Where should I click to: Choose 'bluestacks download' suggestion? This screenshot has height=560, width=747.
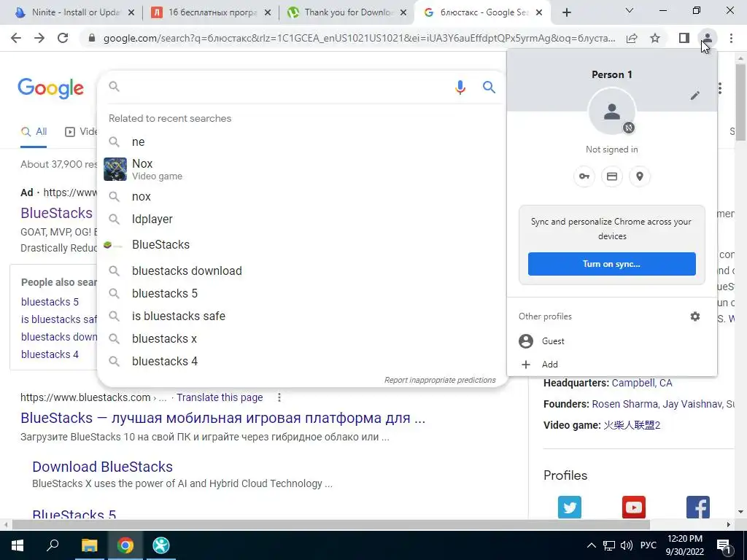pos(301,271)
